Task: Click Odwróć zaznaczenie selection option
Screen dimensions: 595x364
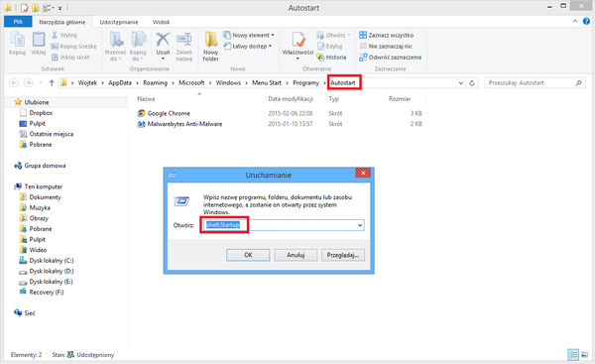Action: tap(390, 58)
